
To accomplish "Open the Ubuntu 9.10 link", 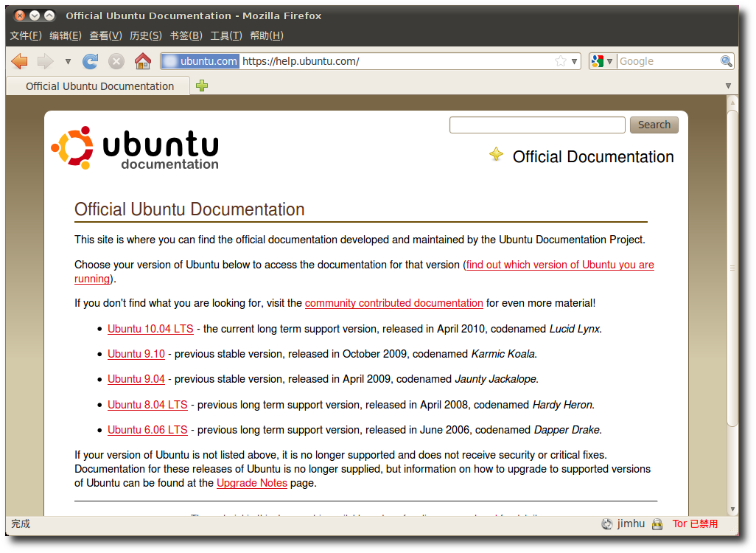I will click(x=136, y=354).
